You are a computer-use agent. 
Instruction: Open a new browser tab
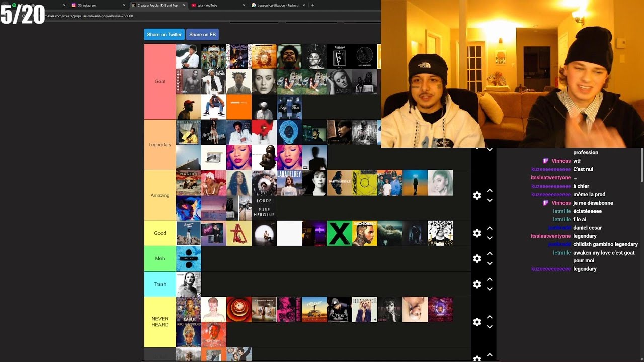(x=313, y=5)
